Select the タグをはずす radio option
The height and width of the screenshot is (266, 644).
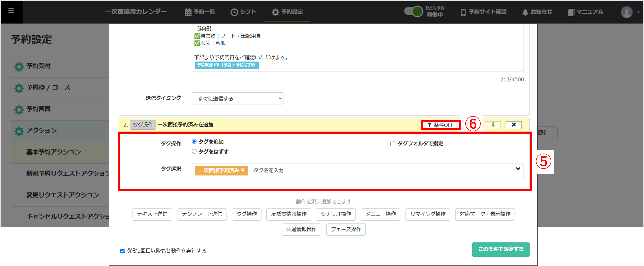click(x=194, y=151)
